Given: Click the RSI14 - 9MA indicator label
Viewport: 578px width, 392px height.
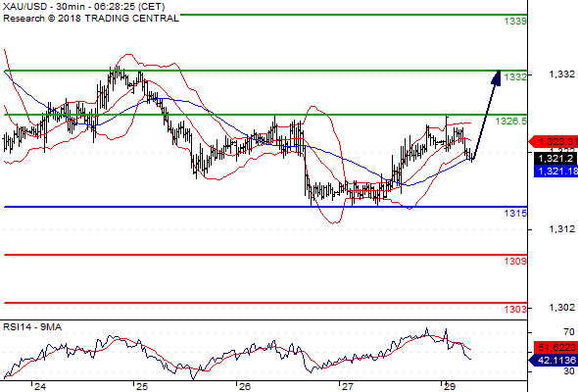Looking at the screenshot, I should click(x=32, y=327).
